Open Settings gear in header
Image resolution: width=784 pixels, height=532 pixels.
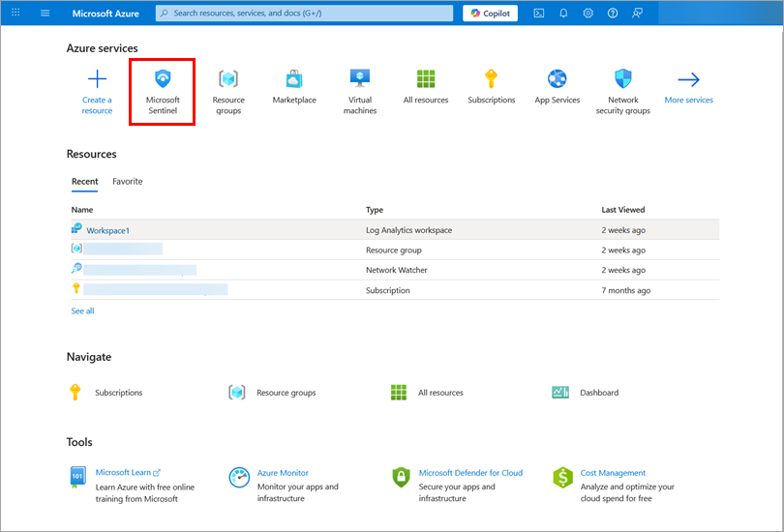588,14
